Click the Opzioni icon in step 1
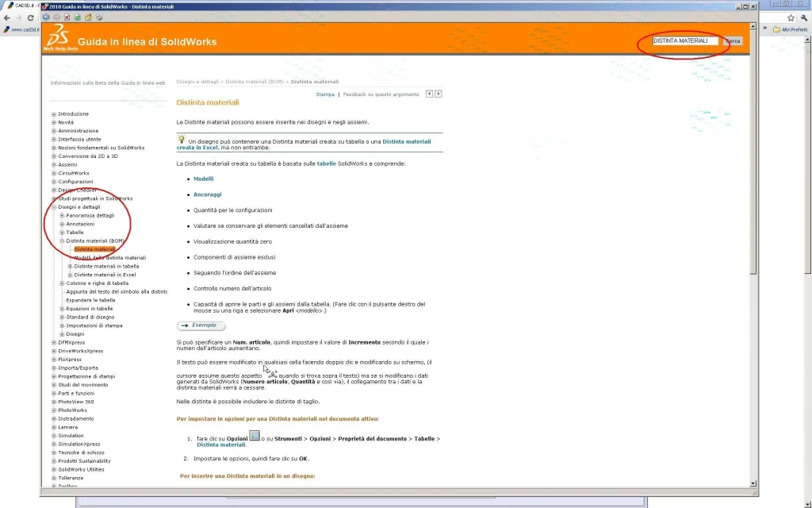This screenshot has width=812, height=508. pyautogui.click(x=255, y=436)
